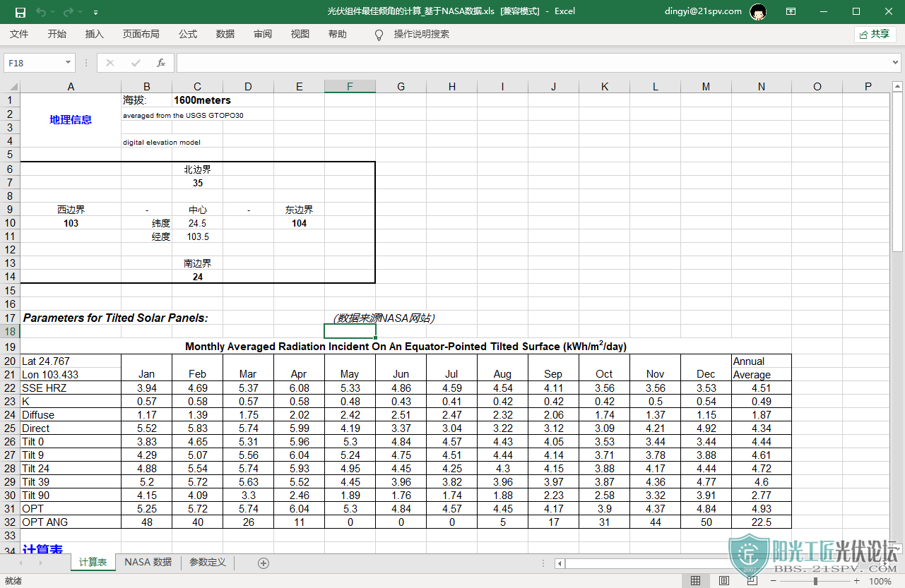Screen dimensions: 905x588
Task: Switch to Page Layout view icon
Action: [x=724, y=581]
